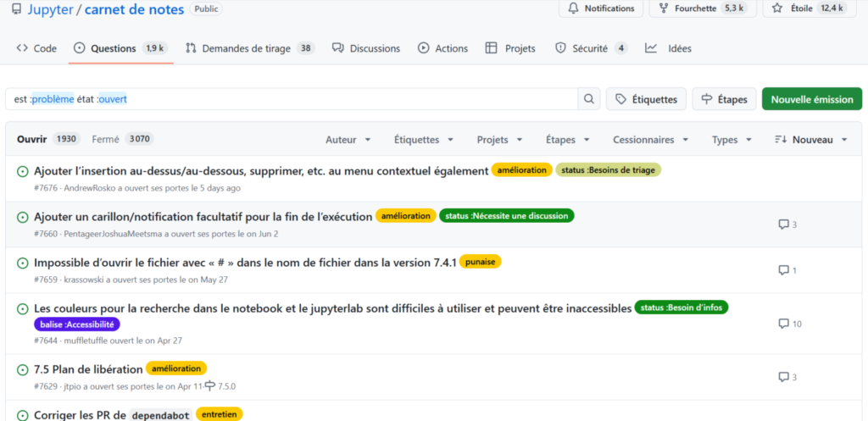Show the Ouvrir 1930 open issues
This screenshot has width=868, height=421.
pyautogui.click(x=47, y=139)
